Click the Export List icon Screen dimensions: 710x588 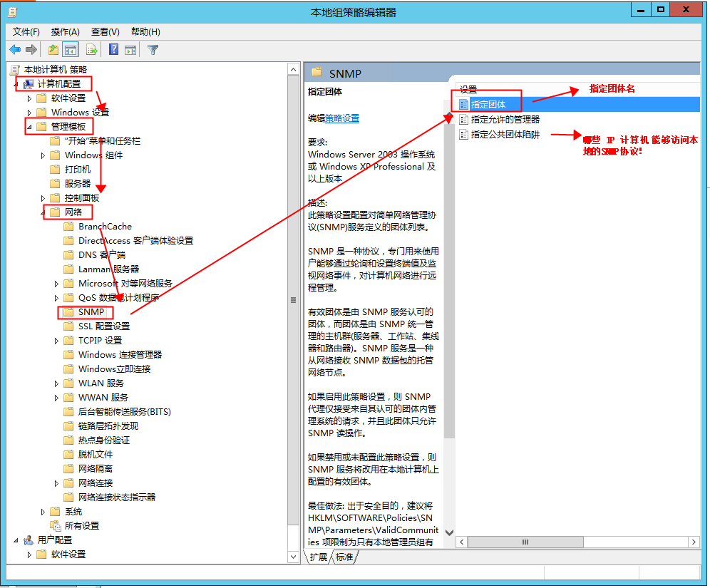[91, 49]
